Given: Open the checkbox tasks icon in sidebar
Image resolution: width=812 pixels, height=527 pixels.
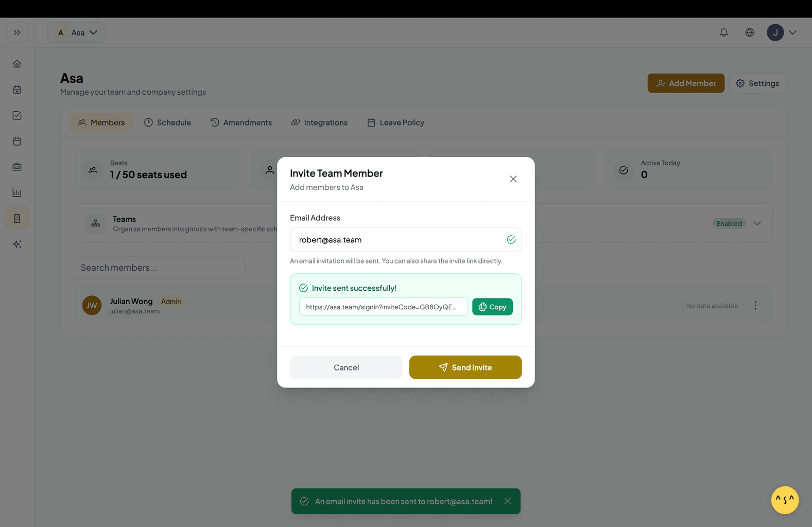Looking at the screenshot, I should (17, 116).
